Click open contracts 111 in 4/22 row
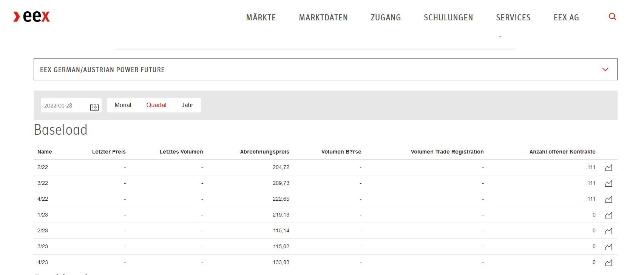 point(591,199)
